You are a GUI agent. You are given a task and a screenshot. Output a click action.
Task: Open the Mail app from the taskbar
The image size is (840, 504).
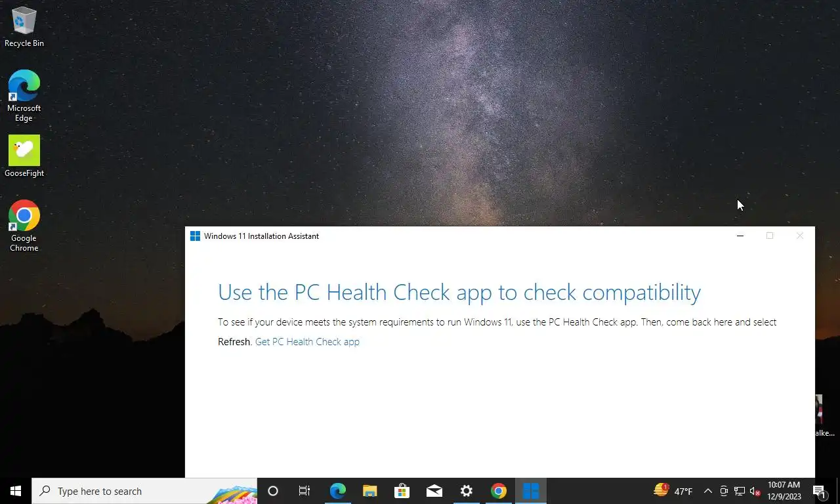click(x=434, y=491)
